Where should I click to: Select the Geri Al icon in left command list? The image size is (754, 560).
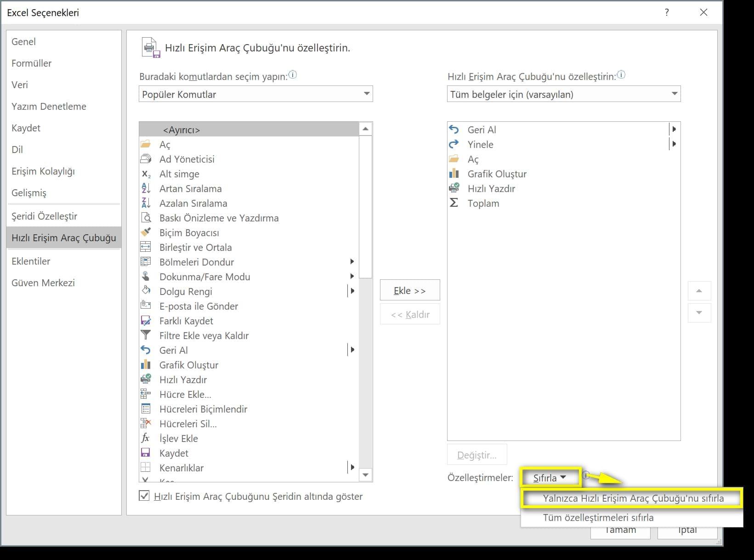tap(146, 350)
